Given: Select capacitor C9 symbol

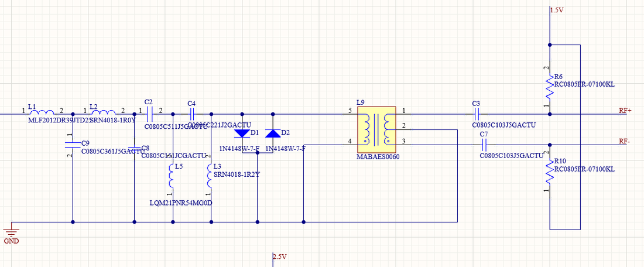Looking at the screenshot, I should point(73,144).
